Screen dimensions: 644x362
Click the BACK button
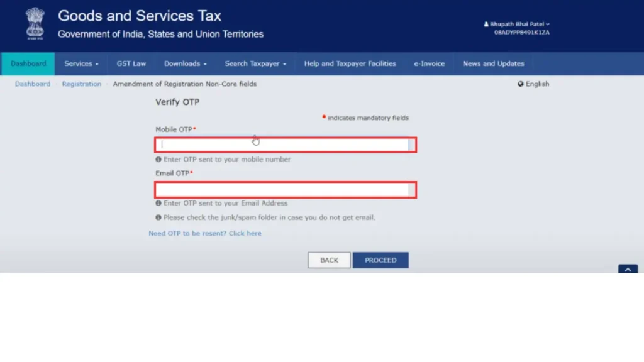click(x=329, y=260)
